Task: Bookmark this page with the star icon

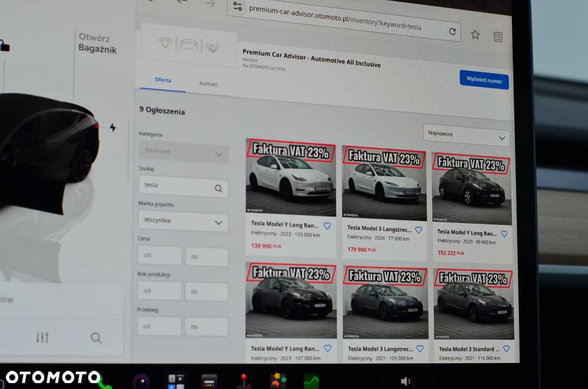Action: click(475, 35)
